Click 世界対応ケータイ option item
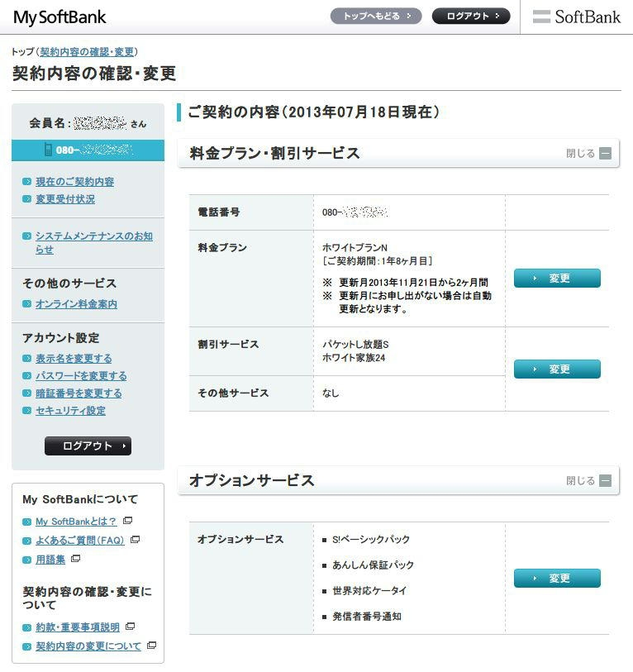This screenshot has height=672, width=633. point(369,590)
